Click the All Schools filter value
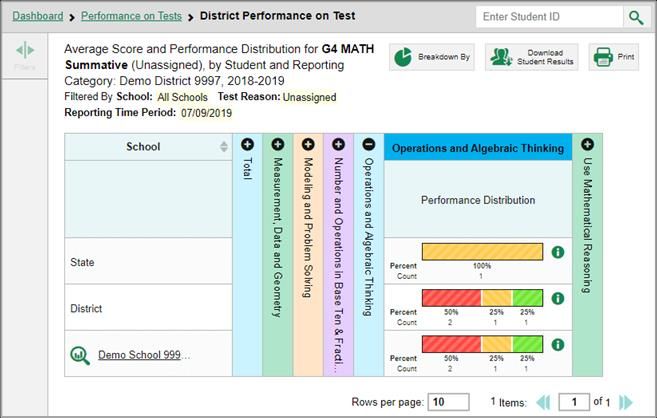 pyautogui.click(x=182, y=97)
